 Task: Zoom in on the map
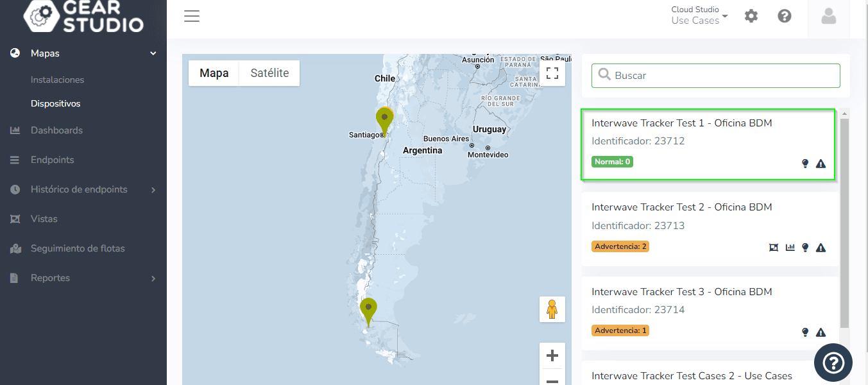pos(552,355)
